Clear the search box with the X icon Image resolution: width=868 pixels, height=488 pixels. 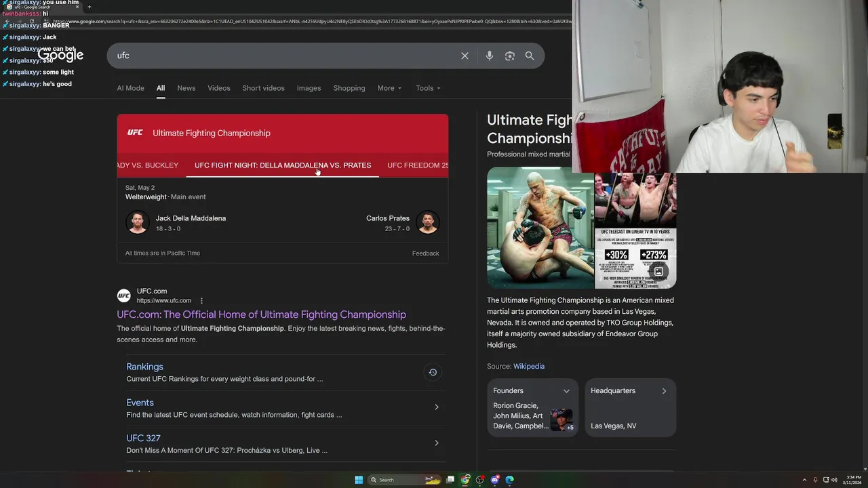[x=465, y=56]
